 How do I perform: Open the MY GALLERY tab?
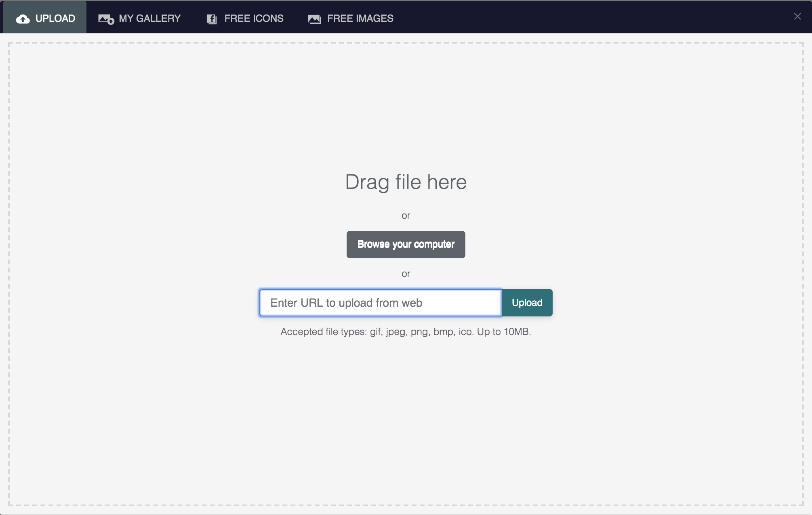click(139, 18)
